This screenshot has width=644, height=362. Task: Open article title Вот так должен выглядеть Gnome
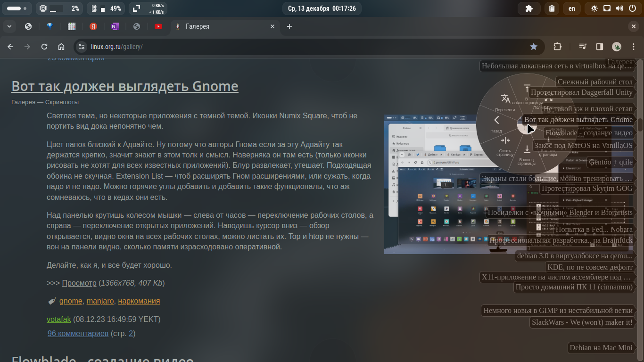(125, 86)
